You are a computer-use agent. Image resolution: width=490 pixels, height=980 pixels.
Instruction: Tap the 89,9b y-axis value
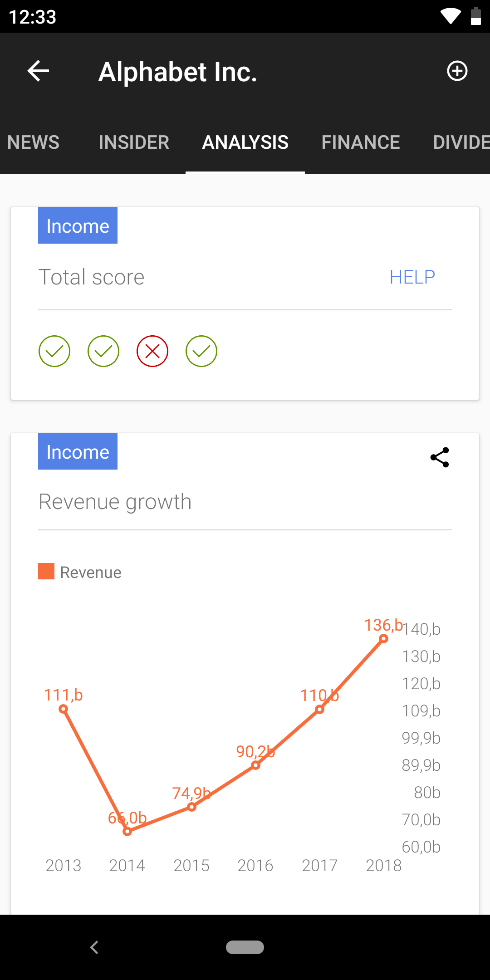click(421, 765)
